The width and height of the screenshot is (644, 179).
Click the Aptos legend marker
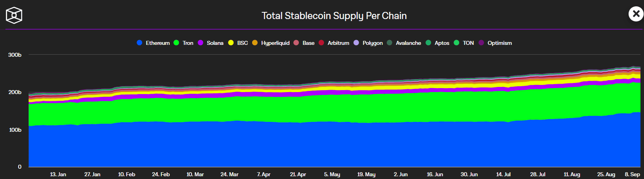click(428, 43)
